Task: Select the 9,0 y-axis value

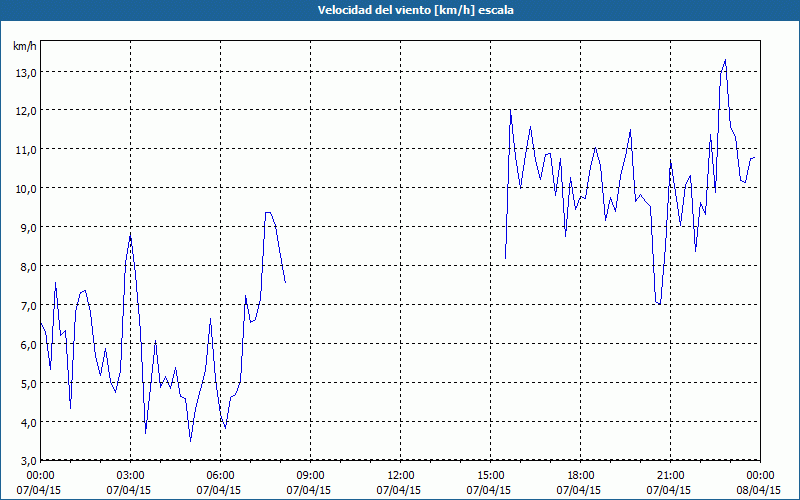Action: click(x=29, y=228)
